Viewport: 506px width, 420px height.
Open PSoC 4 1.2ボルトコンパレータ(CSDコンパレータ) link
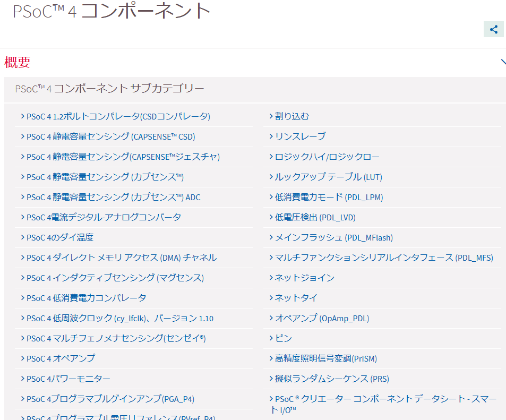point(118,116)
